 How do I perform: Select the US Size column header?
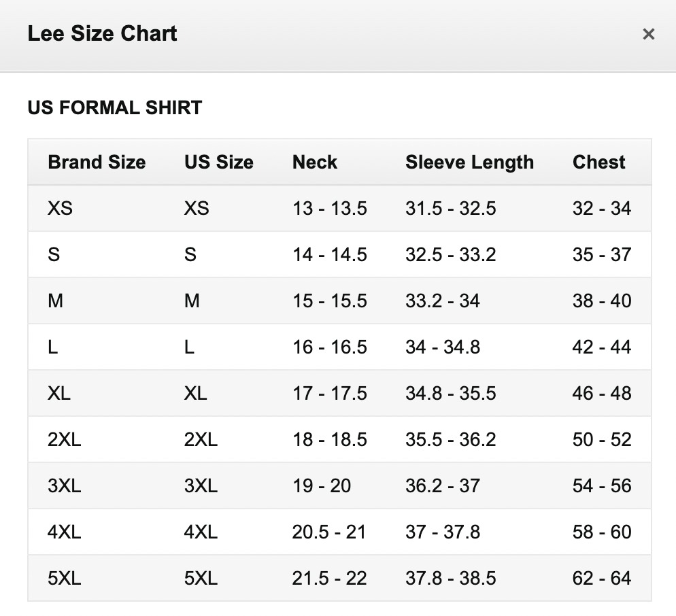click(x=218, y=162)
